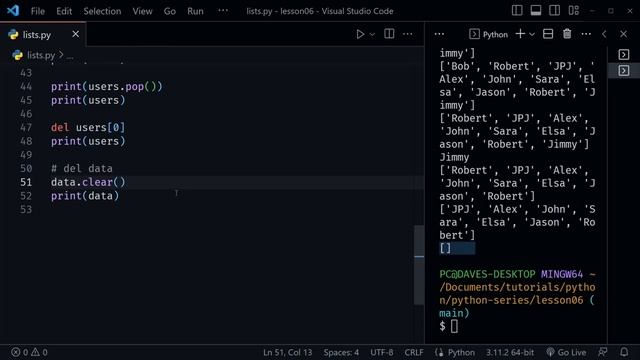Screen dimensions: 640x360
Task: Click the del users[0] line
Action: point(88,127)
